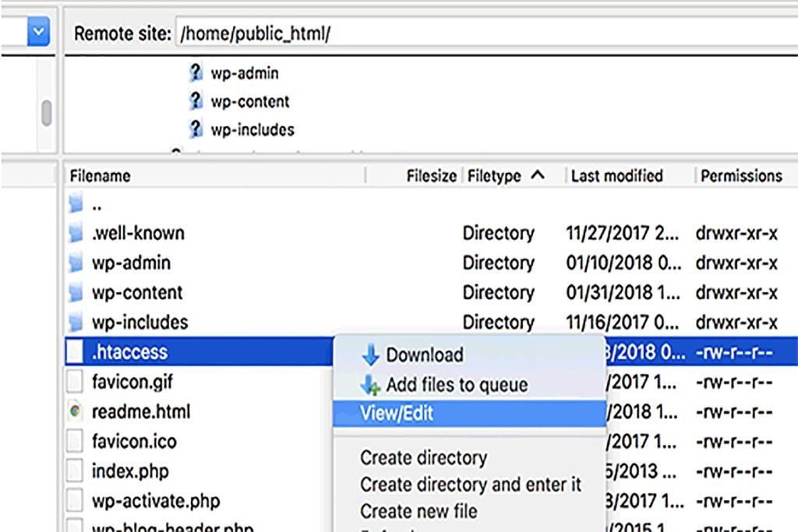Sort by the Filetype column header
Viewport: 798px width, 532px height.
(494, 176)
